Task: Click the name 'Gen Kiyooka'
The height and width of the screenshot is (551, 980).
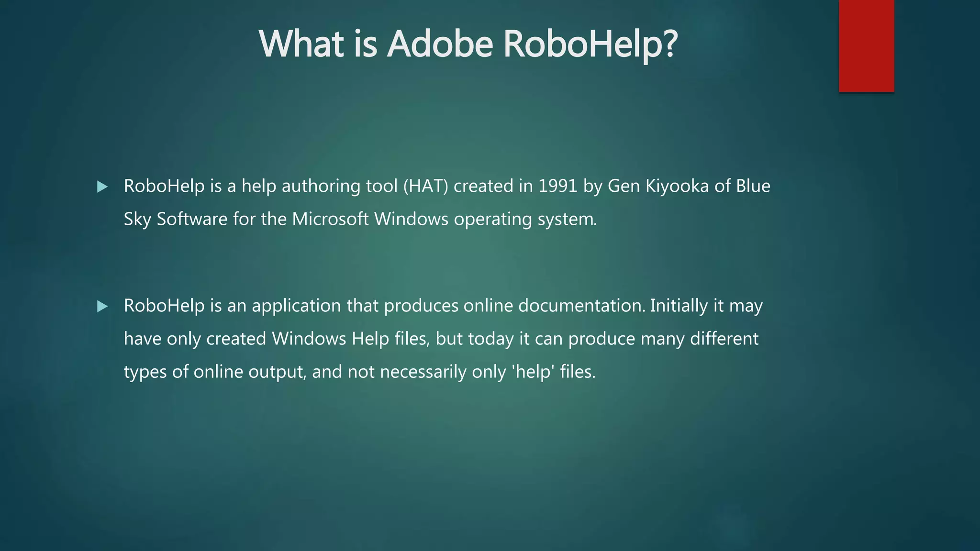Action: 658,186
